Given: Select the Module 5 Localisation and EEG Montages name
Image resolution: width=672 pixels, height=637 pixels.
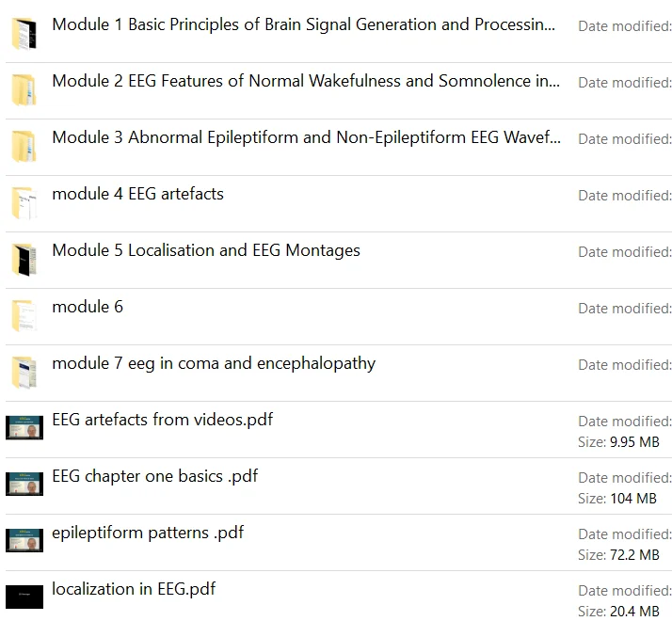Looking at the screenshot, I should point(206,250).
